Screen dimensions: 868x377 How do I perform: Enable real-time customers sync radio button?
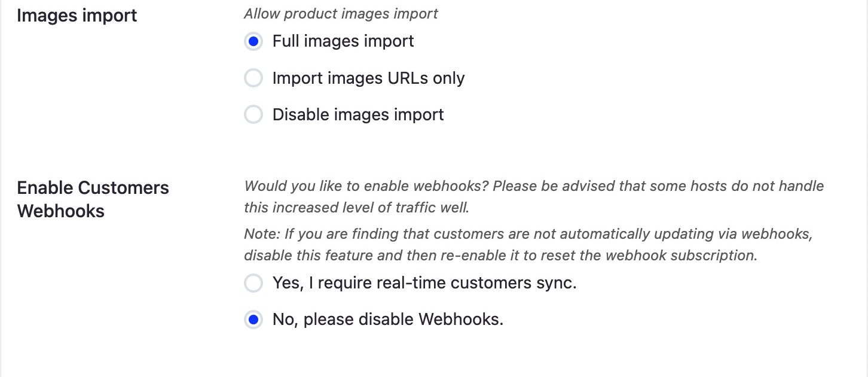click(x=253, y=283)
